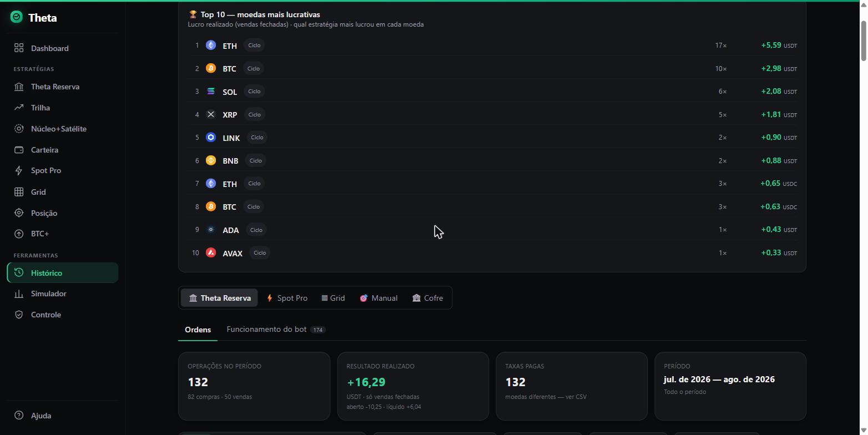The height and width of the screenshot is (435, 868).
Task: Click the 10× count on the BTC row
Action: (721, 68)
